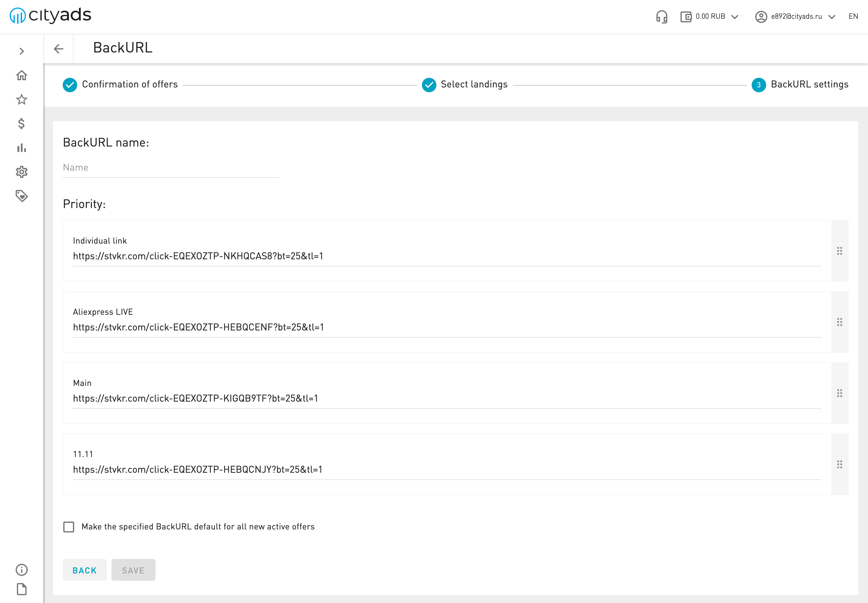Click the 'Individual link' label

pos(100,241)
